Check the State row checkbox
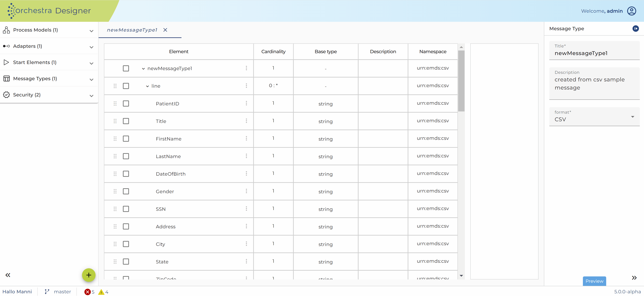The image size is (644, 296). 126,262
